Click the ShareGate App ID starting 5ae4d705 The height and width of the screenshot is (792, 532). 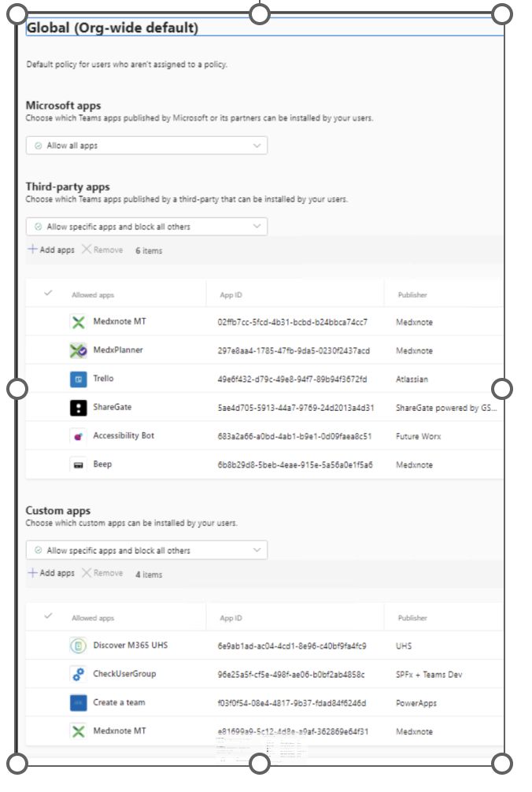click(x=296, y=408)
